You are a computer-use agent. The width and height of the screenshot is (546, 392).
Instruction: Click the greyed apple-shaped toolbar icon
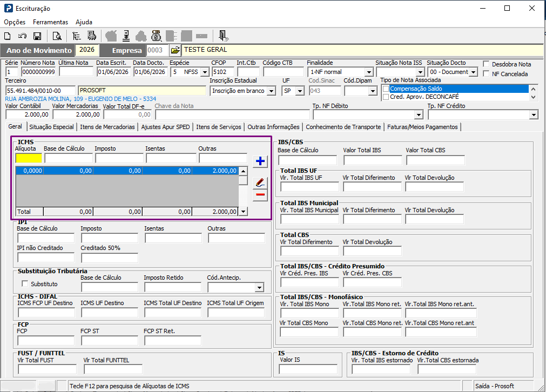[x=111, y=36]
